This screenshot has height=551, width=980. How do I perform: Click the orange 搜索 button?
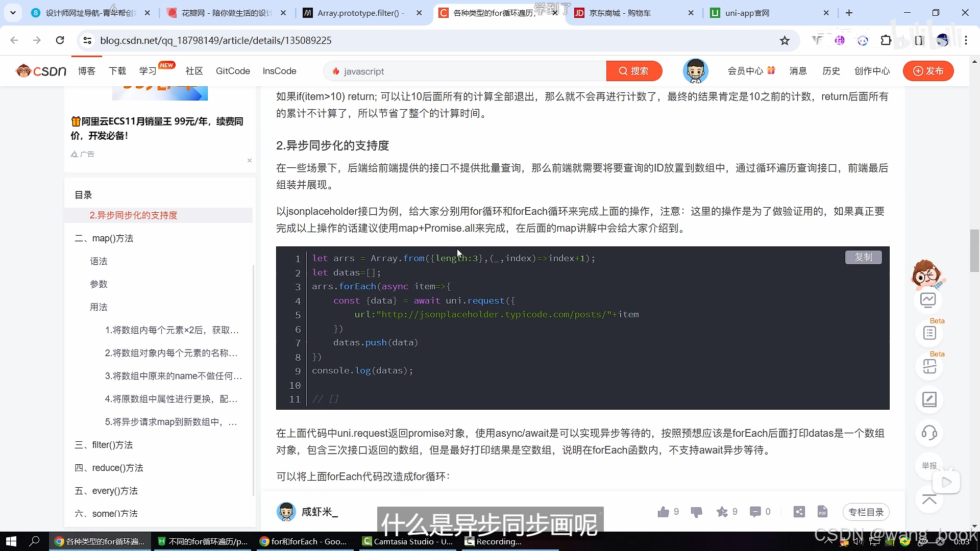click(x=634, y=71)
